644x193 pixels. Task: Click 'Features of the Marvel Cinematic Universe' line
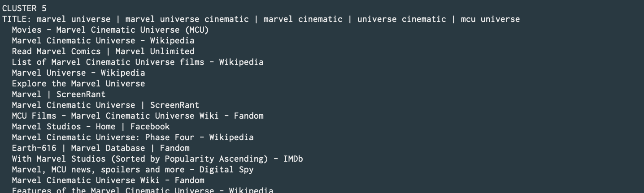pyautogui.click(x=143, y=190)
